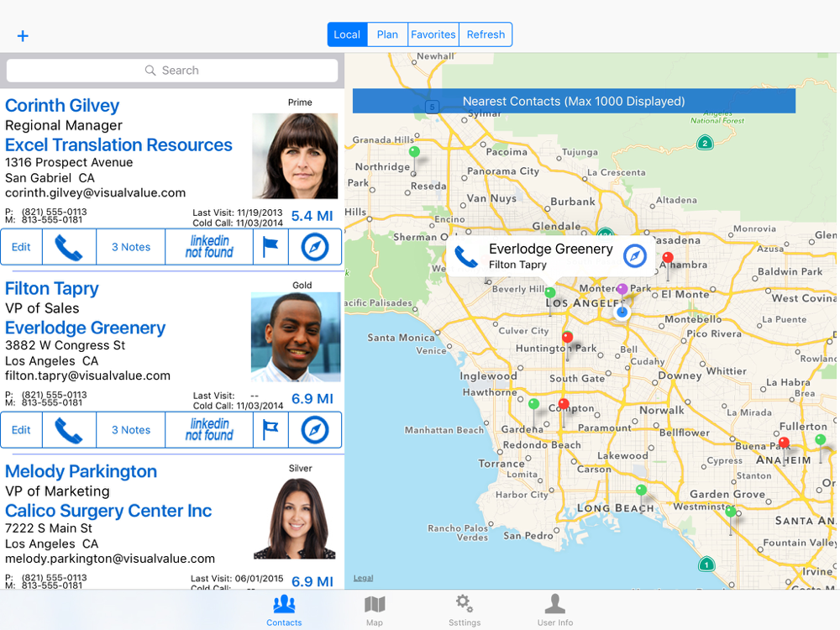The image size is (840, 630).
Task: Tap email corinth.gilvey@visualvalue.com
Action: tap(96, 193)
